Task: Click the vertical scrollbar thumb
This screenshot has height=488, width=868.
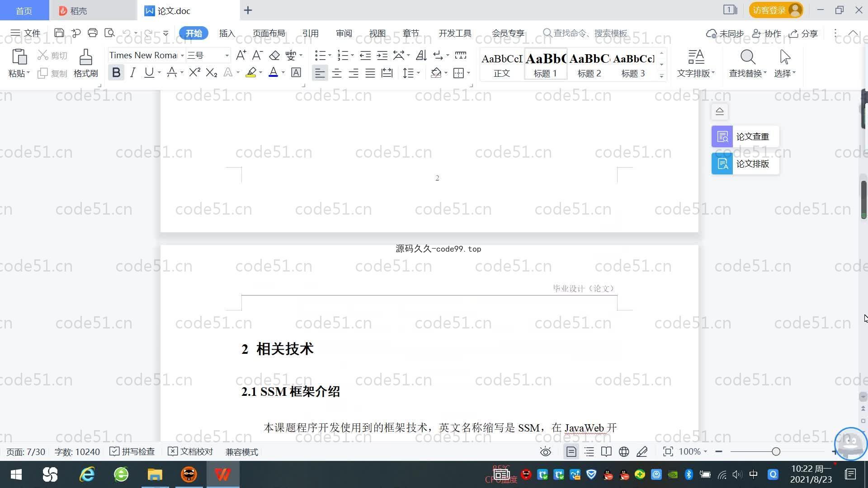Action: 863,200
